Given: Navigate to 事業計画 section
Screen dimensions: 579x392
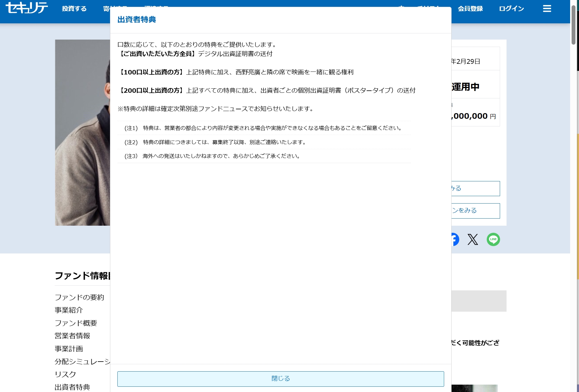Looking at the screenshot, I should (x=69, y=349).
